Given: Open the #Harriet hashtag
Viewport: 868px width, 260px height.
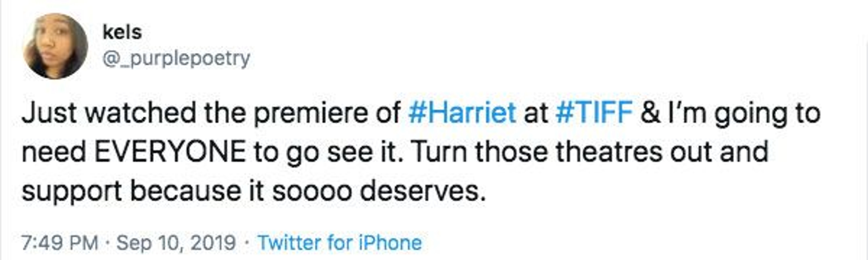Looking at the screenshot, I should [462, 113].
